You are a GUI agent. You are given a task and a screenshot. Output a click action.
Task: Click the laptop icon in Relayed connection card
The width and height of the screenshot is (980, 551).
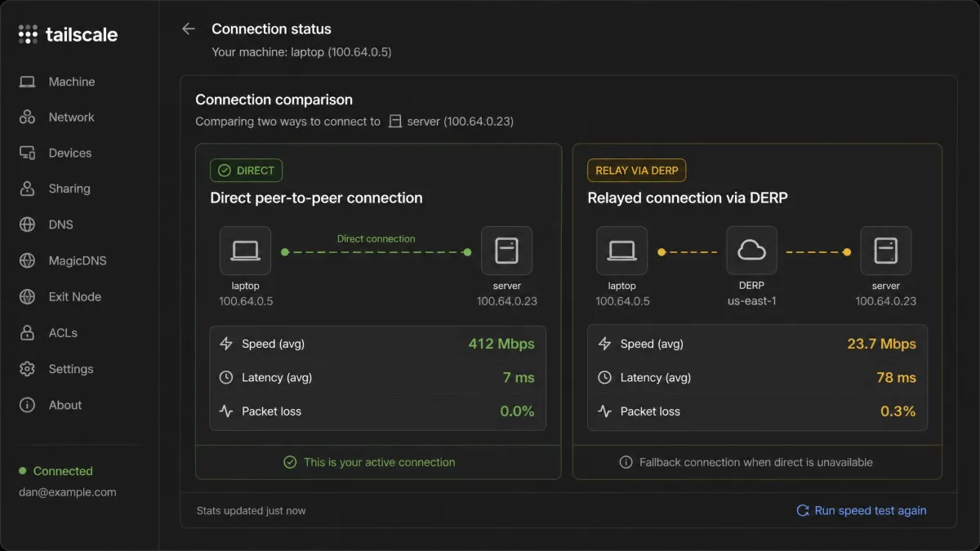[621, 251]
